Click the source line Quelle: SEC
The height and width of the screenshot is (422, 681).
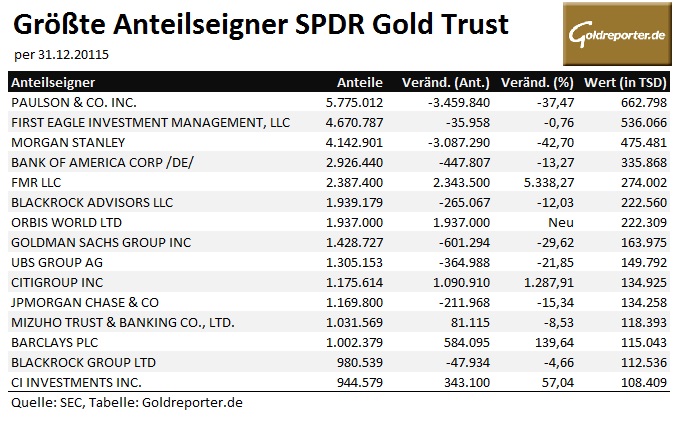pos(126,402)
